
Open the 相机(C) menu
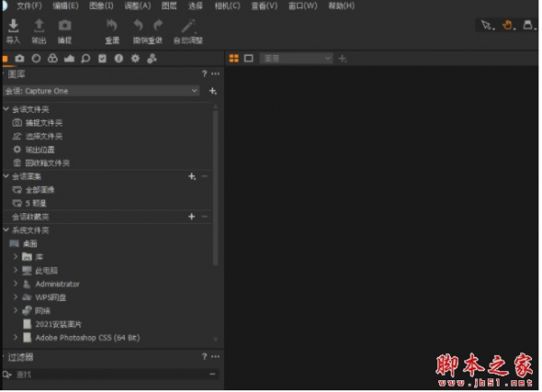tap(228, 6)
